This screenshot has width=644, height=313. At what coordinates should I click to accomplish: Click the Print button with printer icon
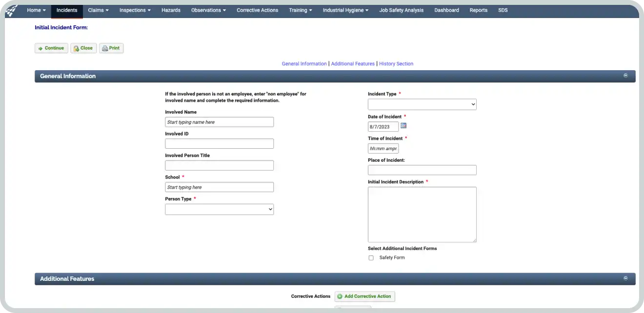point(111,48)
